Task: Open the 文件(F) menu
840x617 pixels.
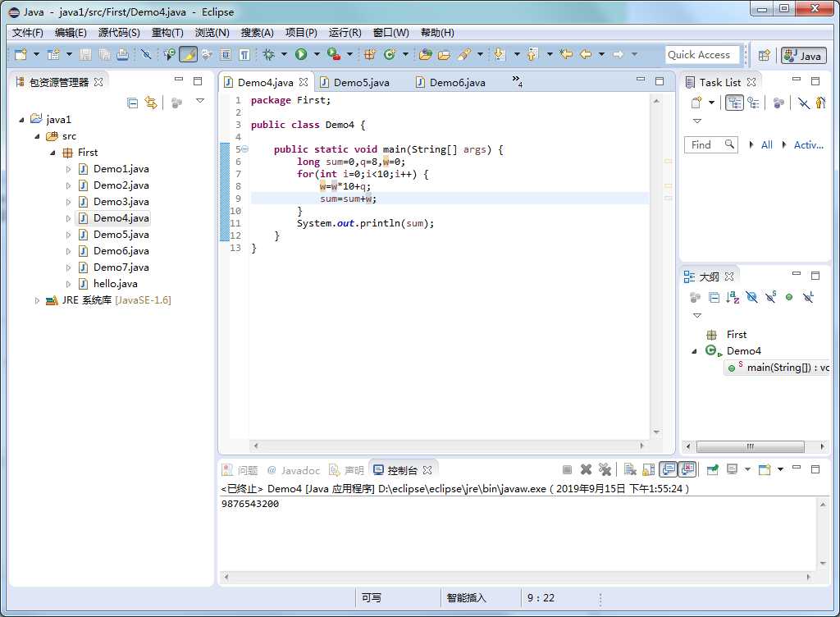Action: coord(27,33)
